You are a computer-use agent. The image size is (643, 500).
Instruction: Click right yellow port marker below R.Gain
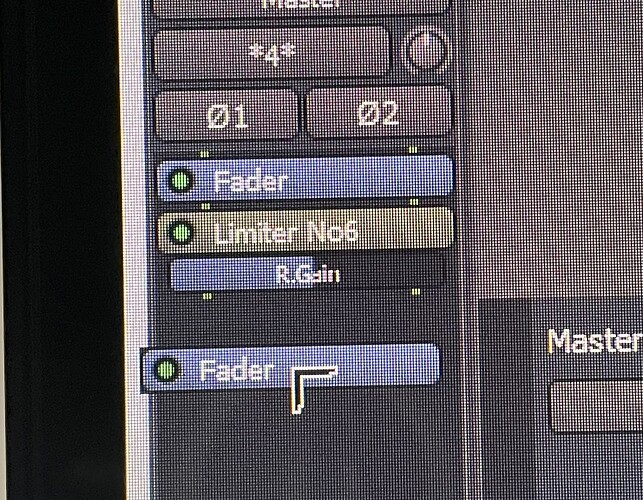[415, 292]
